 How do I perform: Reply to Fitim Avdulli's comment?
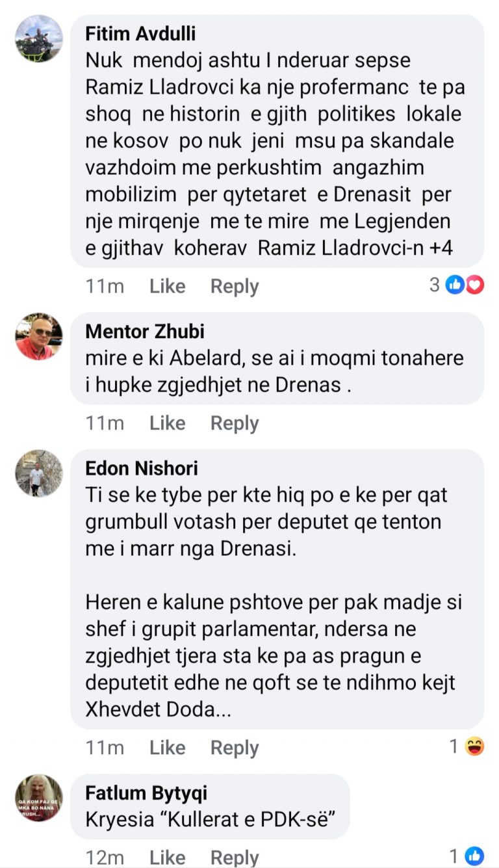click(x=235, y=286)
